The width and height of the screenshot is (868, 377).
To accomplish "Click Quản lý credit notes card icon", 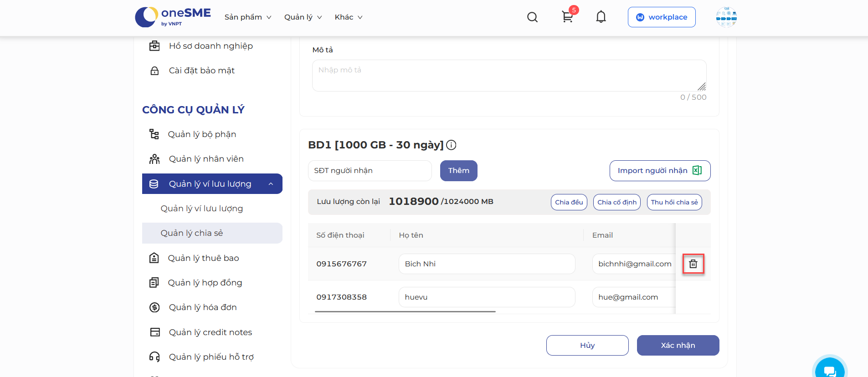I will click(155, 332).
